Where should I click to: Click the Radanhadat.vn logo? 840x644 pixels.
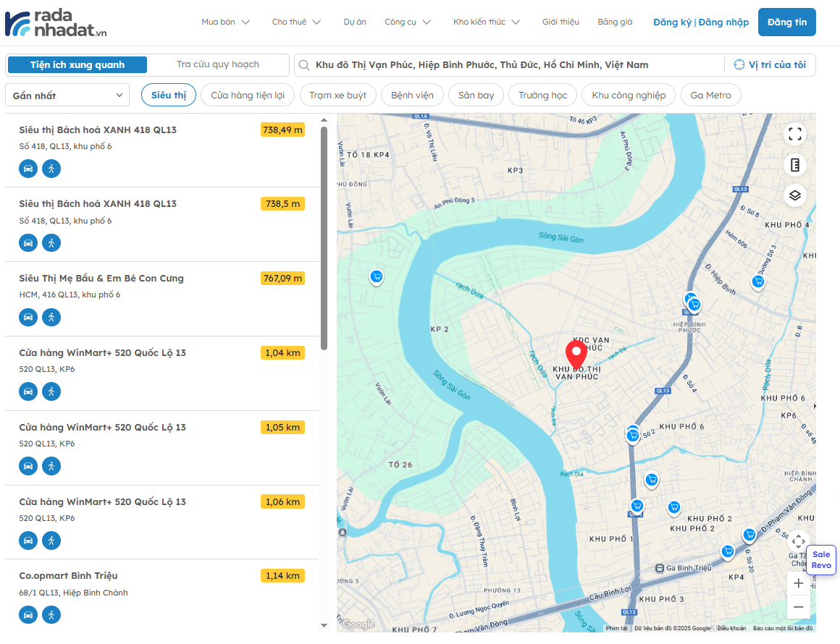click(56, 23)
